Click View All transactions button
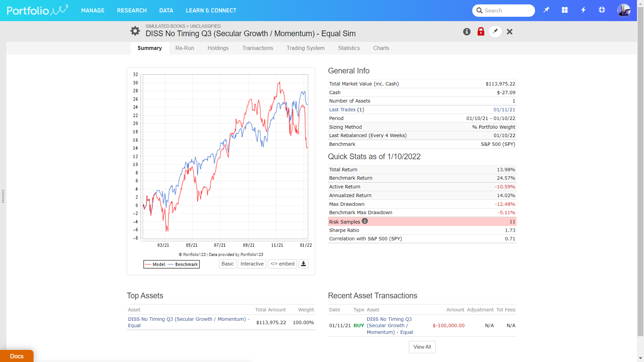This screenshot has width=644, height=362. pos(422,347)
